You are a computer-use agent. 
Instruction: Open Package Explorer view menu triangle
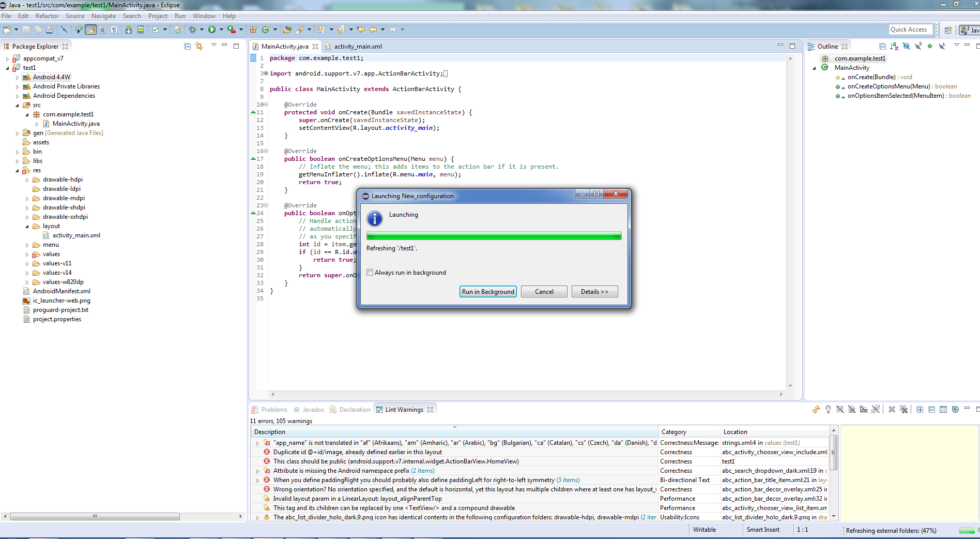pyautogui.click(x=213, y=46)
